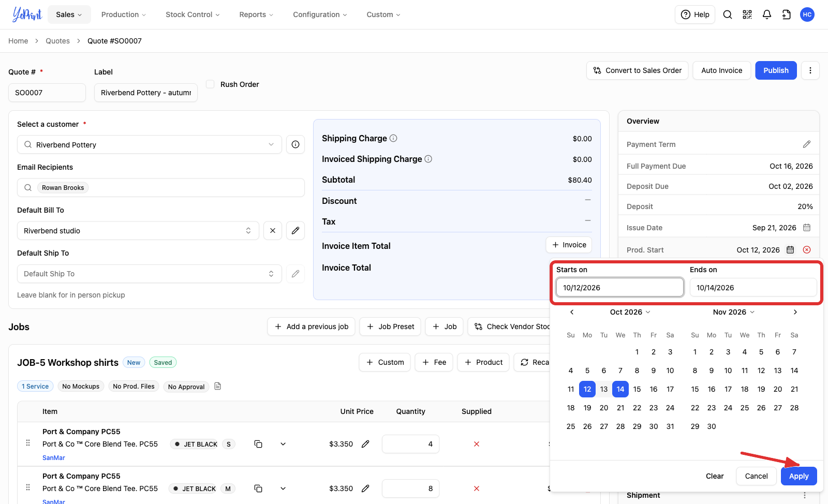
Task: Expand the size M line item chevron
Action: [x=283, y=488]
